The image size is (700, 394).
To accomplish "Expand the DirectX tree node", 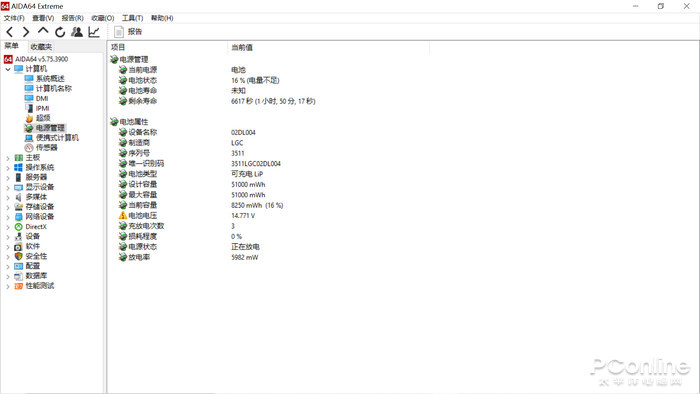I will (8, 227).
